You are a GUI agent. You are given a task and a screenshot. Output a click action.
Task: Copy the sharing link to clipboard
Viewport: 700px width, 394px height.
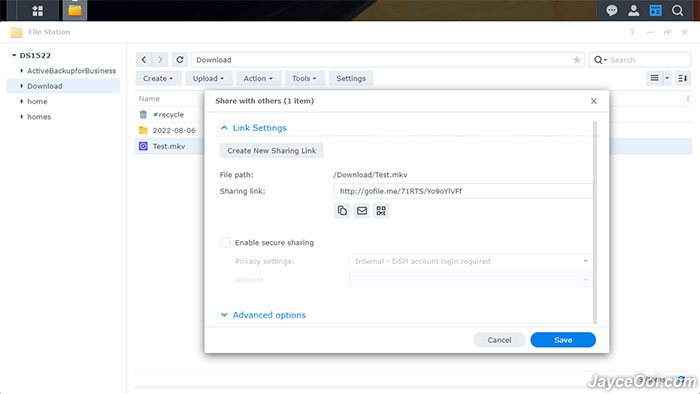(342, 211)
